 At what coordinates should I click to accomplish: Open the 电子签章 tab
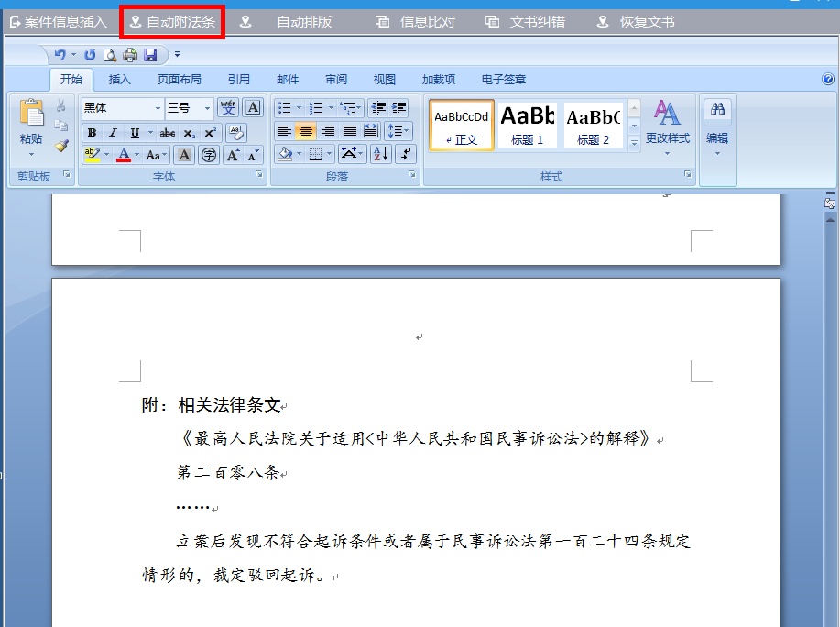coord(504,80)
